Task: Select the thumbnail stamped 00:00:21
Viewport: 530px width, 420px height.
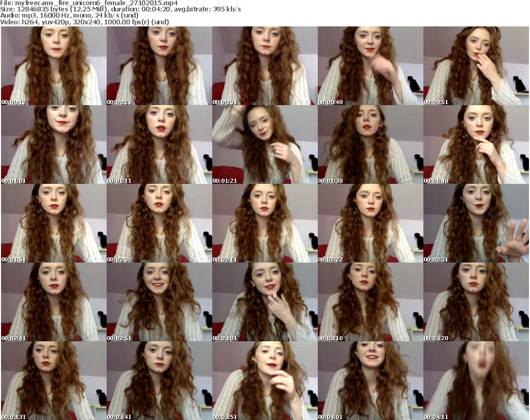Action: 159,66
